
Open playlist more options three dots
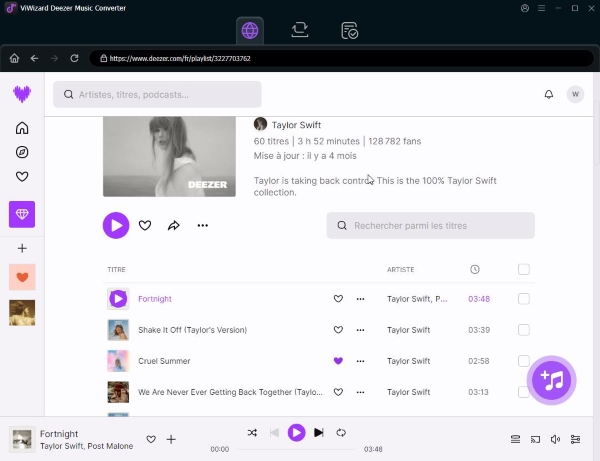coord(203,225)
